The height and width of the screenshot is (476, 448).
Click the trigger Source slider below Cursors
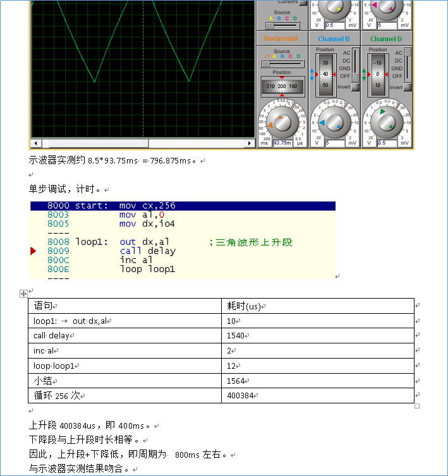(282, 25)
